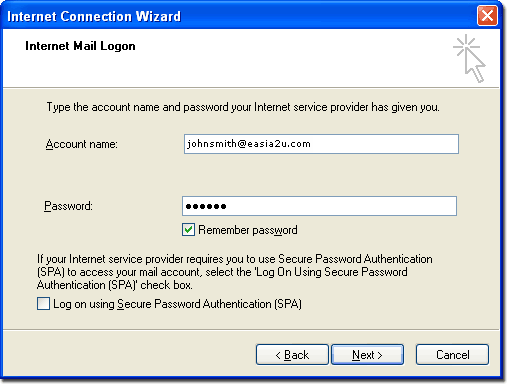The image size is (507, 384).
Task: Proceed with the Next button
Action: click(367, 355)
